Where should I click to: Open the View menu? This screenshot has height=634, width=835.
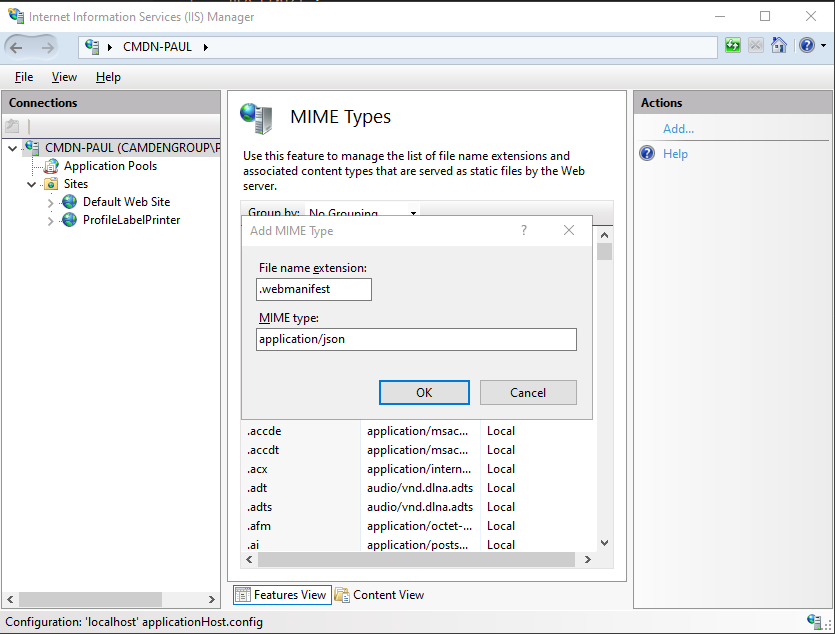64,77
